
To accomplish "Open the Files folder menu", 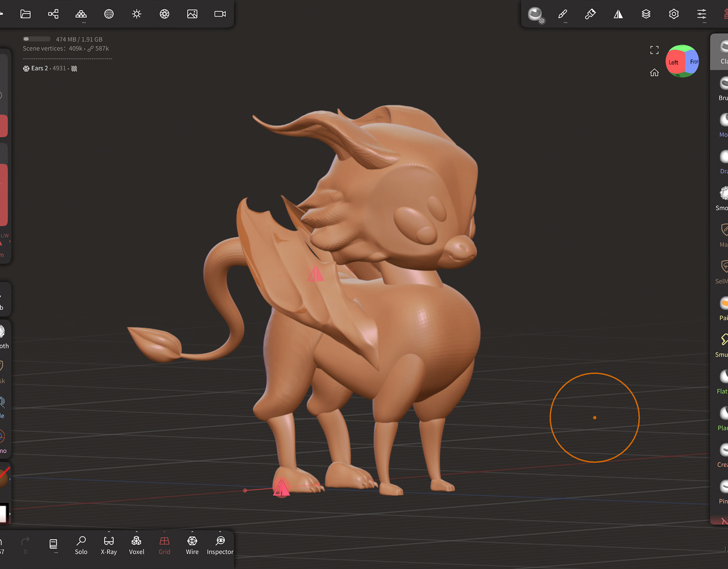I will [25, 14].
